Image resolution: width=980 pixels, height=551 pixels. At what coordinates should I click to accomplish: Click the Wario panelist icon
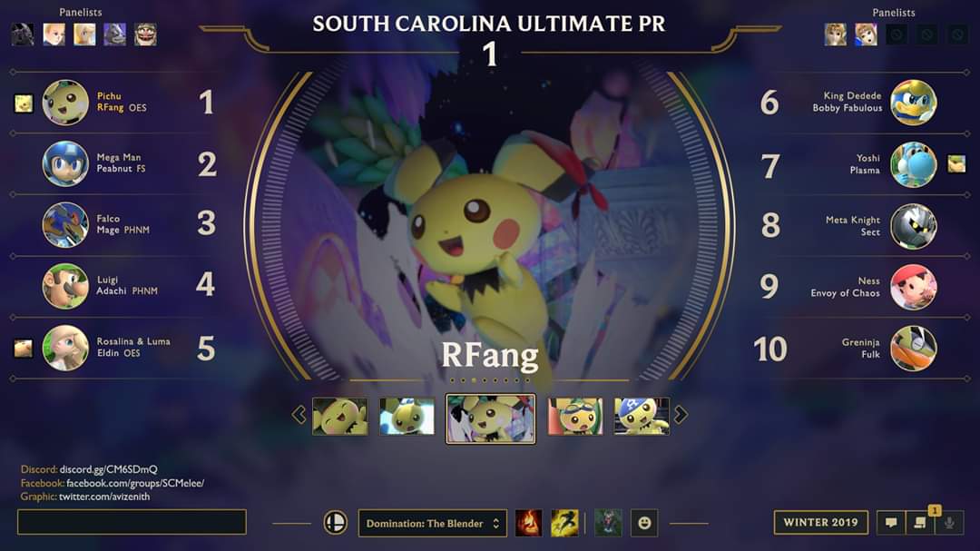tap(145, 34)
